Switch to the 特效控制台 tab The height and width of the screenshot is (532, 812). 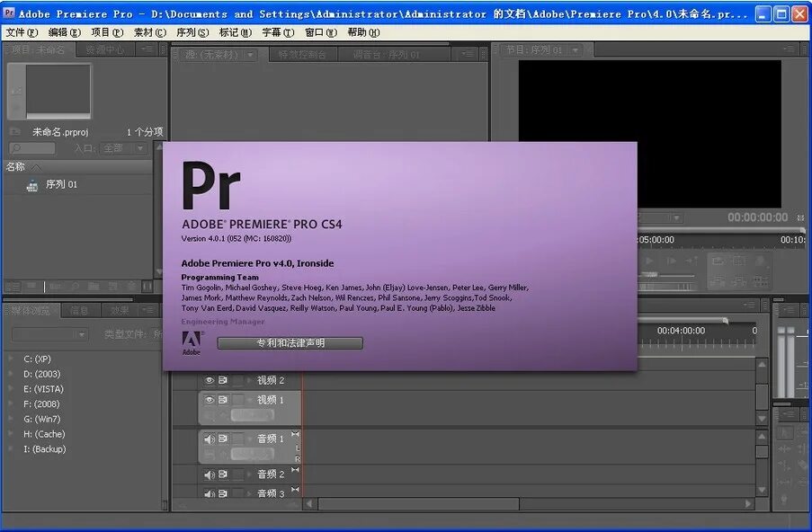[x=302, y=54]
